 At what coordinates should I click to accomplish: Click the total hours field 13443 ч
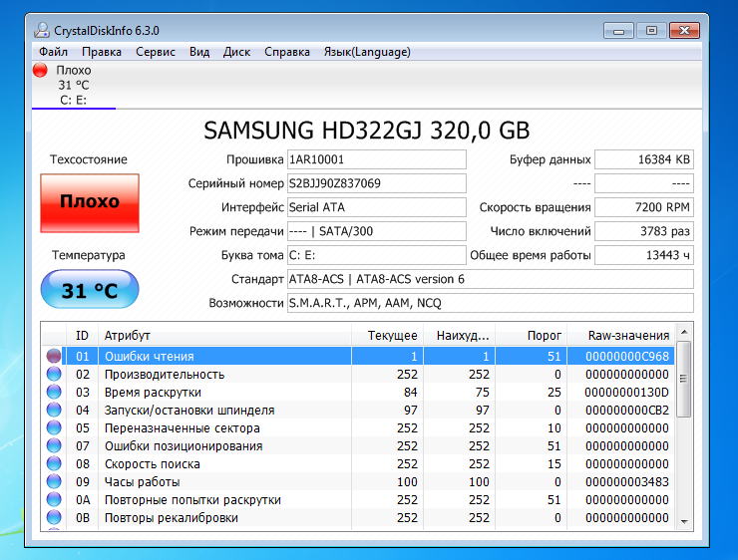click(644, 255)
